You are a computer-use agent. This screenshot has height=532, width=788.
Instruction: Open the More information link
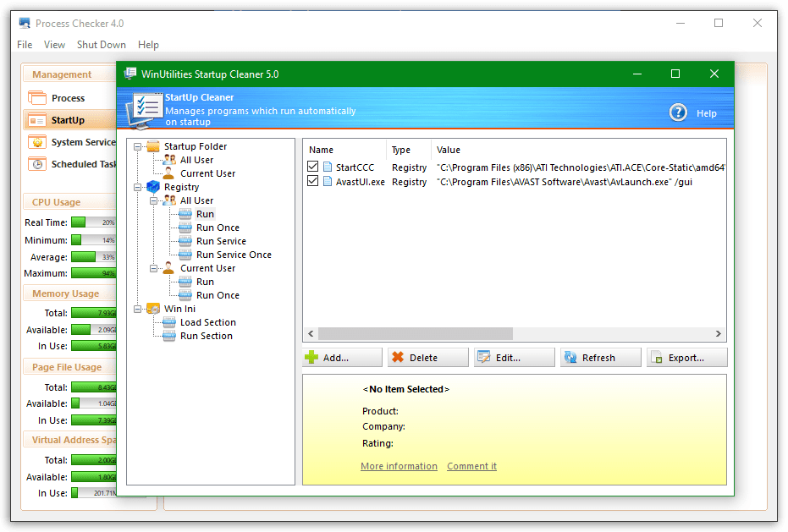tap(399, 466)
